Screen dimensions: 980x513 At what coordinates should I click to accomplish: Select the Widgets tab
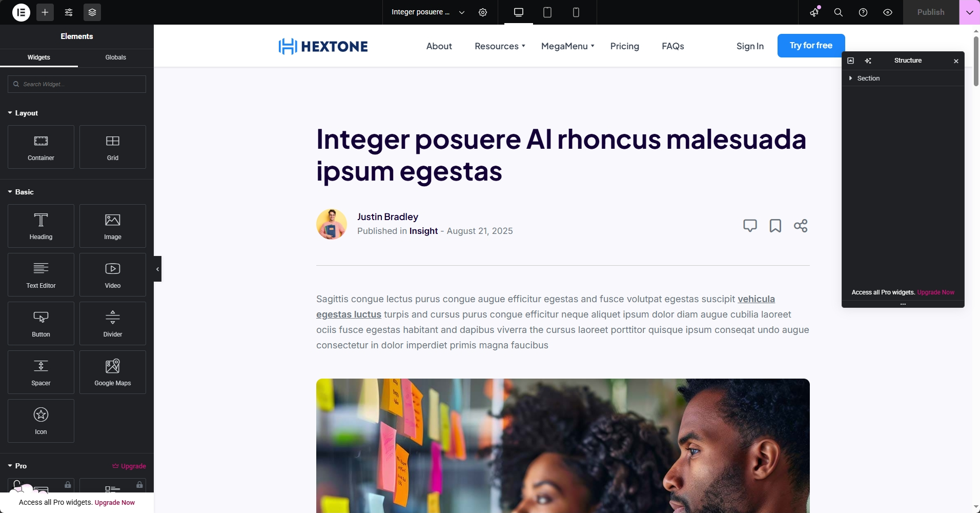coord(39,57)
